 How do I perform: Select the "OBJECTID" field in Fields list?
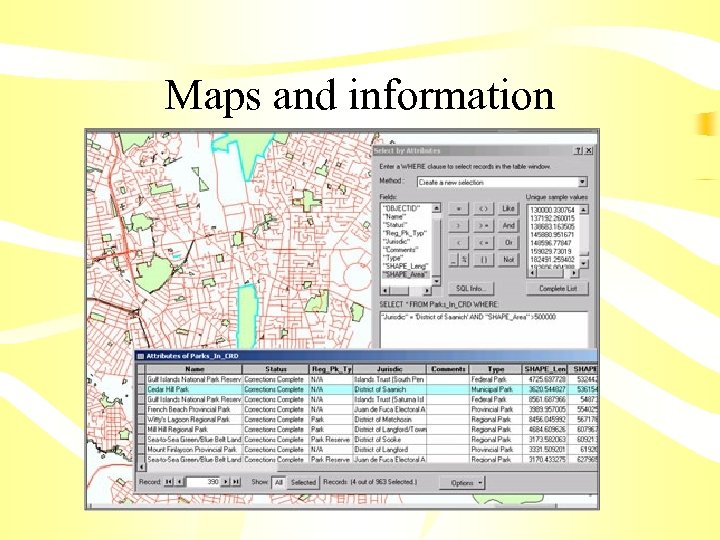click(406, 208)
